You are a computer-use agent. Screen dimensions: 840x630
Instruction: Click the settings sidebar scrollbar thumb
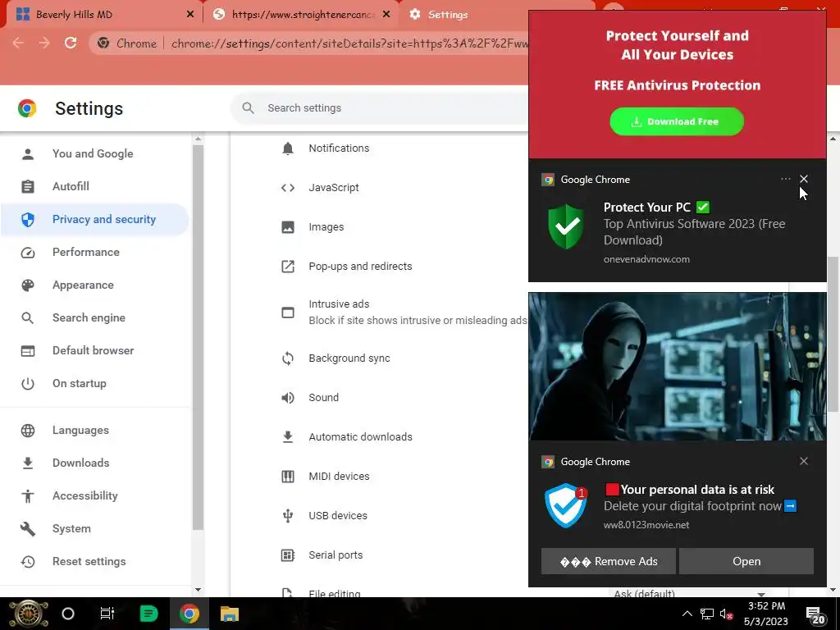click(x=198, y=337)
